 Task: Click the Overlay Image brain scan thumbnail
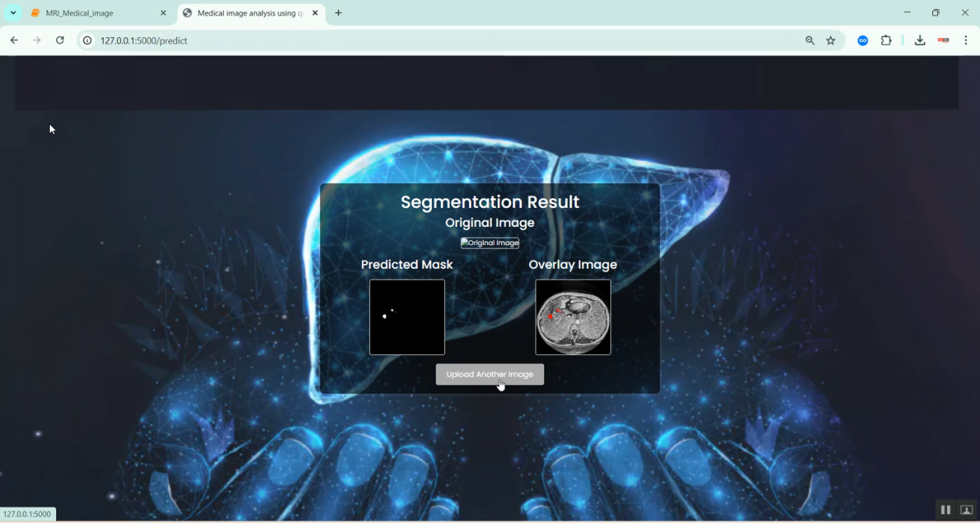[572, 317]
